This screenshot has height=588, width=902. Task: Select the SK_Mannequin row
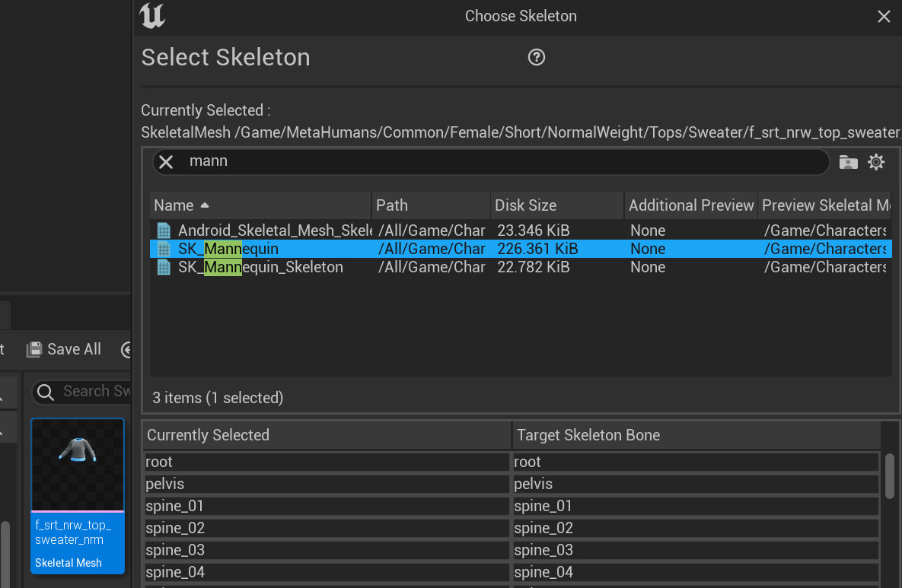[228, 249]
